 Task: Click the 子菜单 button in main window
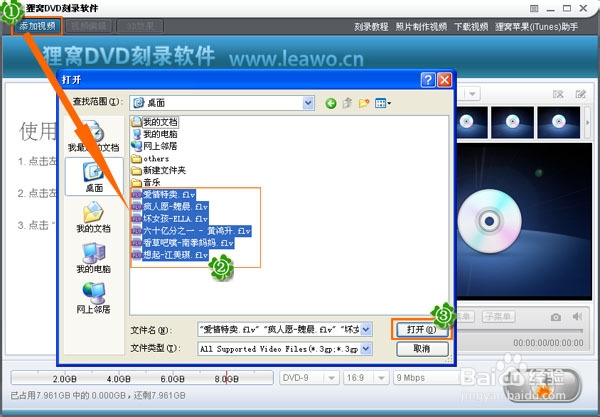tap(498, 316)
